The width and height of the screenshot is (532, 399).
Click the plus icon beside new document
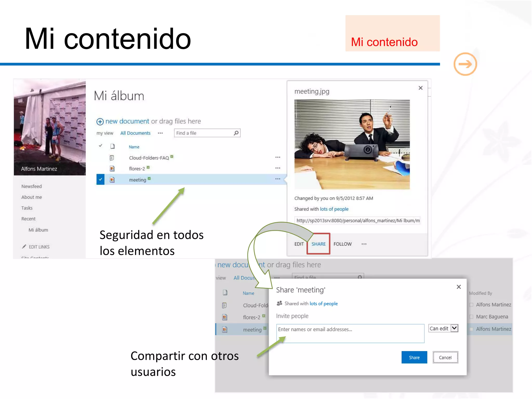pyautogui.click(x=100, y=122)
